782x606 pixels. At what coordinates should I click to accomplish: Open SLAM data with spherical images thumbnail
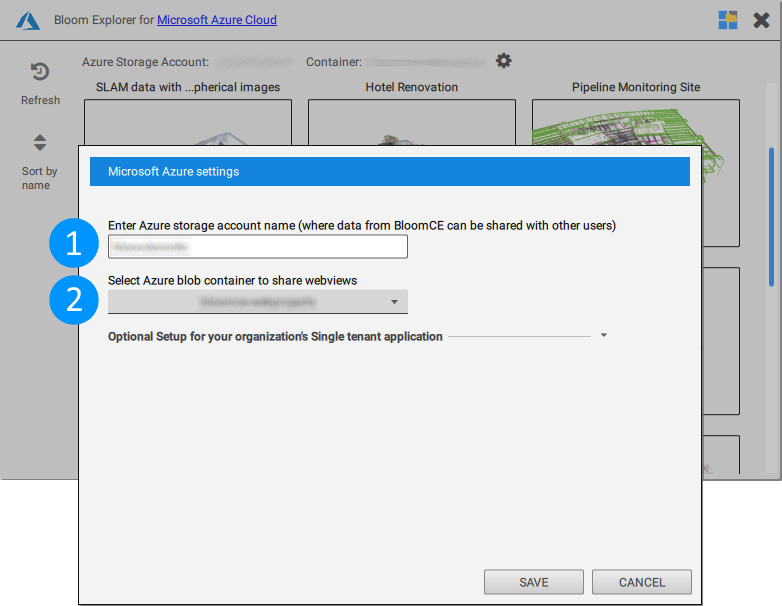(x=188, y=122)
